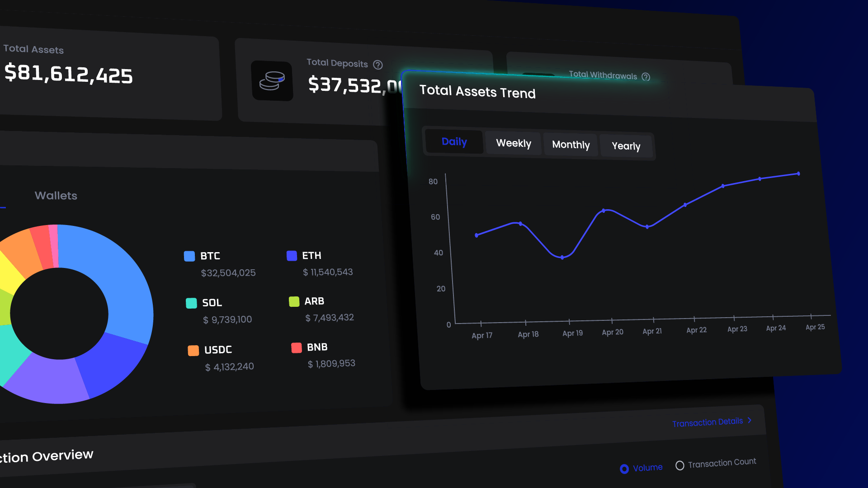Open the Wallets tab
This screenshot has height=488, width=868.
[56, 196]
